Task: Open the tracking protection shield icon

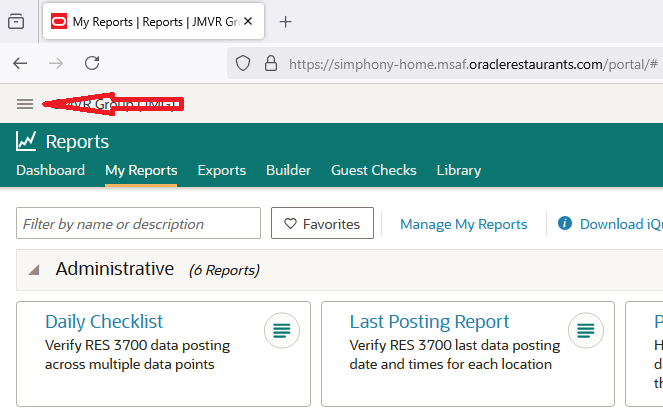Action: (x=243, y=63)
